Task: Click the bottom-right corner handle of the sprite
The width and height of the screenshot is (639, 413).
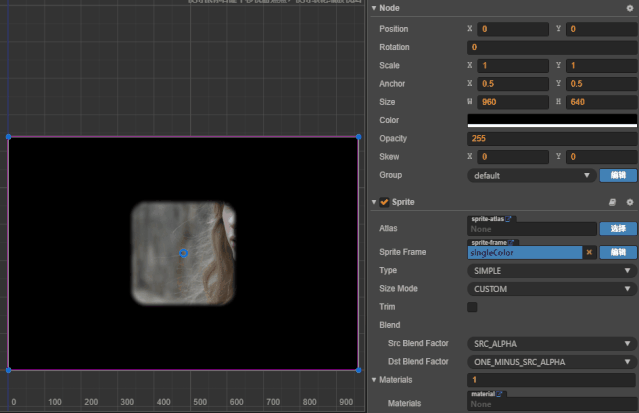Action: (359, 370)
